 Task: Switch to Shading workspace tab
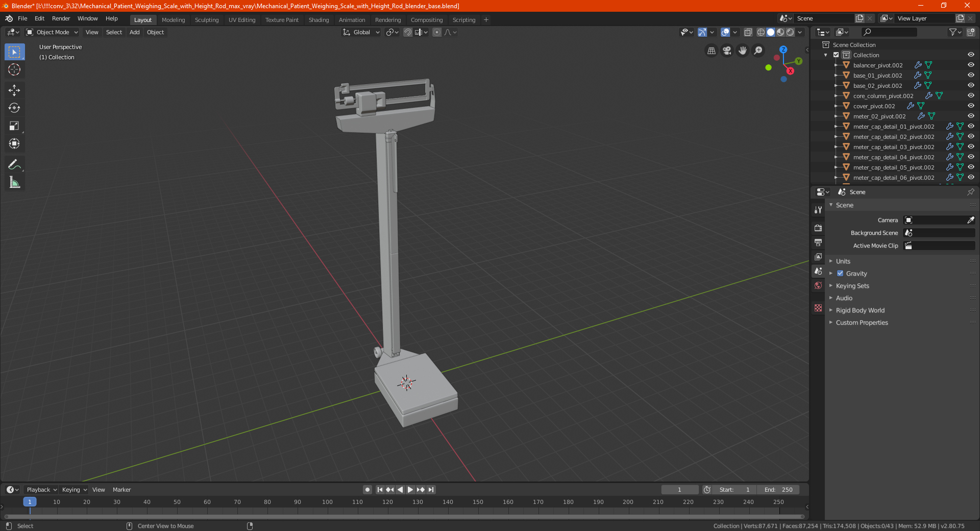pos(318,20)
